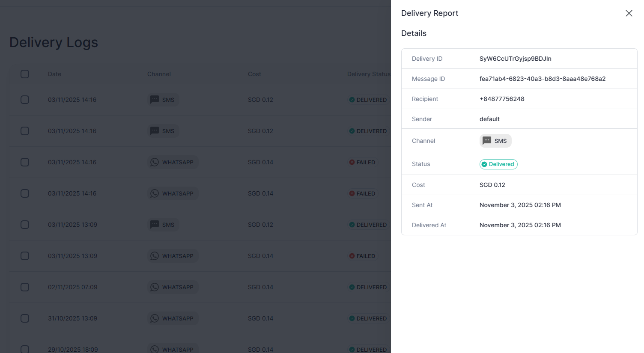Click the Delivery Status column header
This screenshot has width=644, height=353.
click(368, 74)
